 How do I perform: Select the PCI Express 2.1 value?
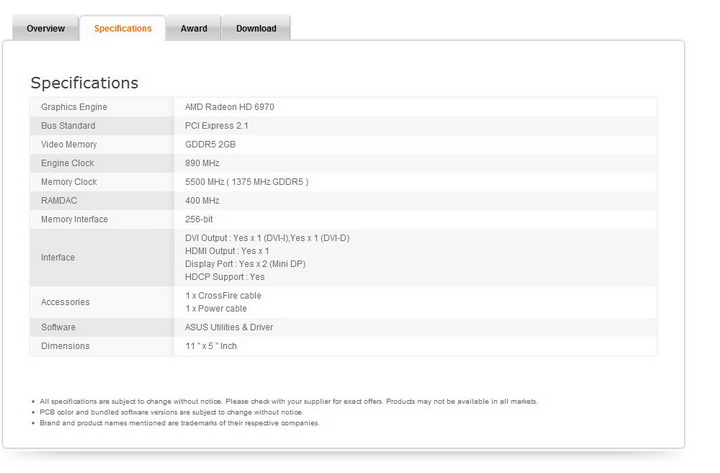coord(216,126)
